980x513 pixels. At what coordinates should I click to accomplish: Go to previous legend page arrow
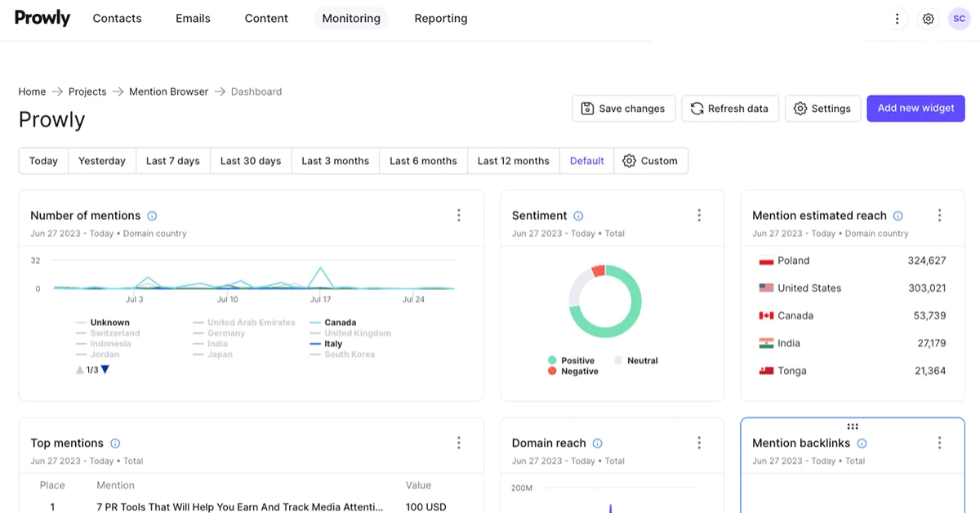tap(79, 370)
